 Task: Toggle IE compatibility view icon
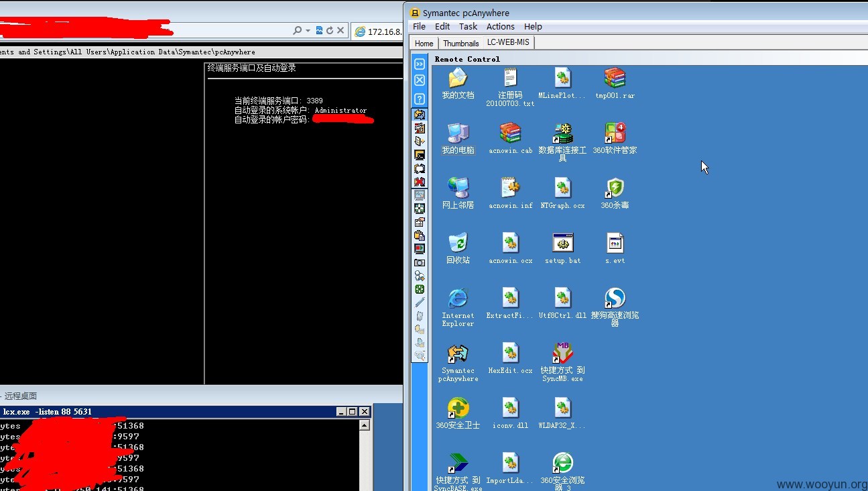pos(320,31)
